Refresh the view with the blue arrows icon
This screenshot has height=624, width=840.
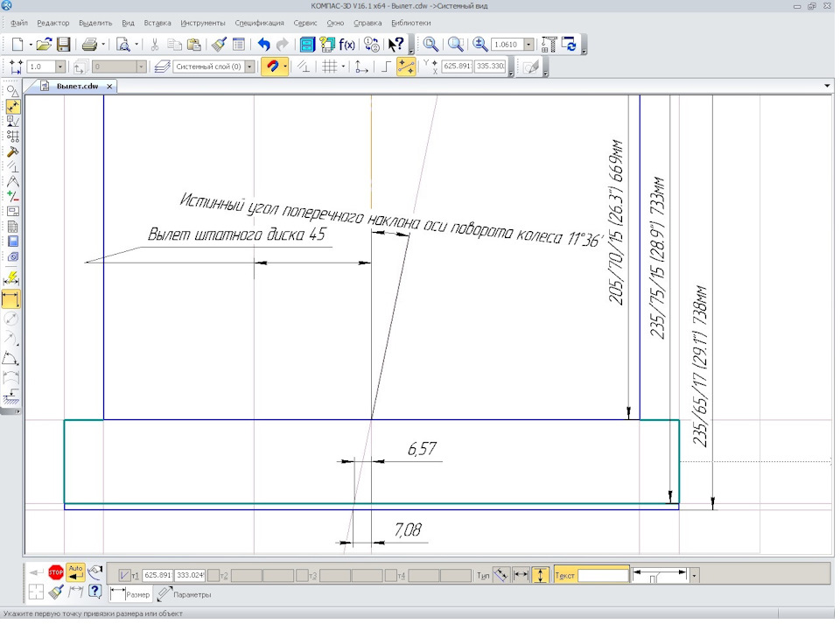[570, 45]
